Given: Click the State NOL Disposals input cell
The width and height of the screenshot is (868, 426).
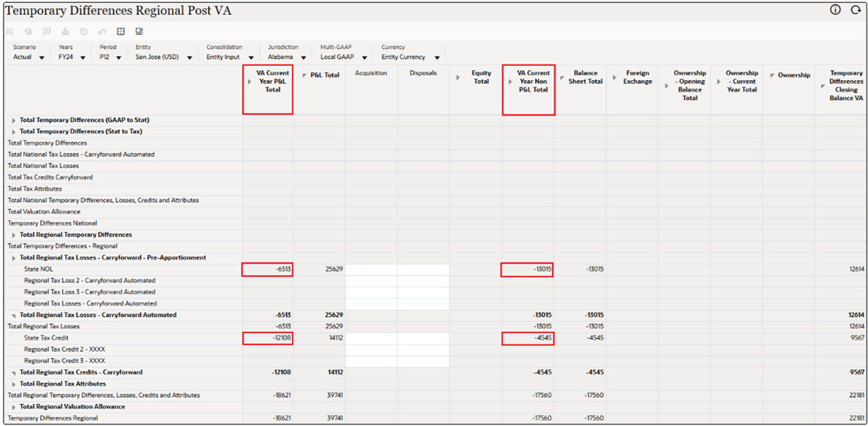Looking at the screenshot, I should (x=424, y=270).
